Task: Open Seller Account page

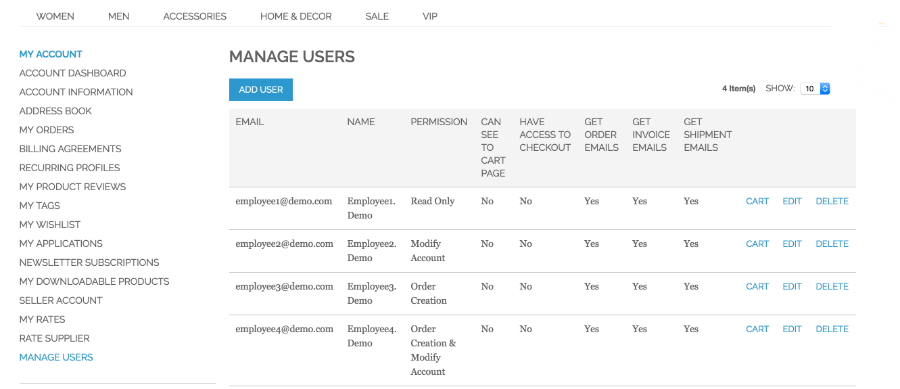Action: click(61, 300)
